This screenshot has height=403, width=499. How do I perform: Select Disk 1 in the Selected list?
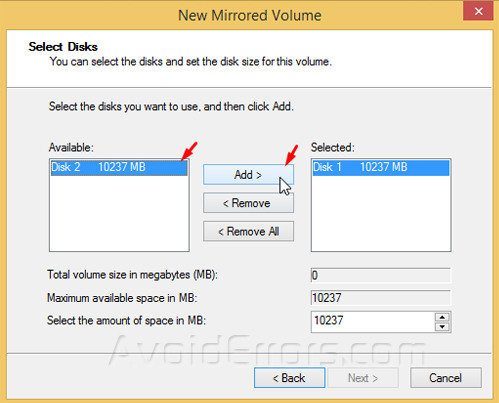point(381,167)
